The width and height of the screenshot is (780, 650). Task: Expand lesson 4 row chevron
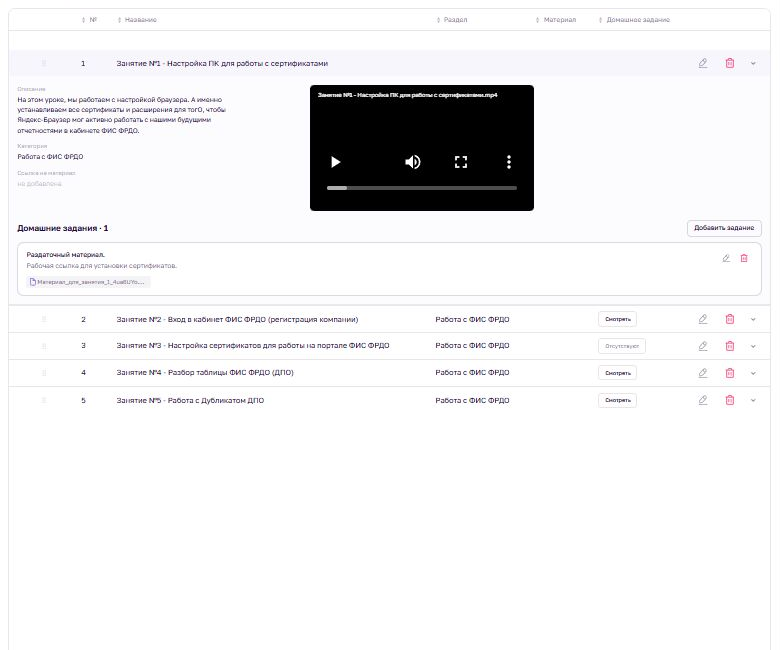[x=753, y=373]
